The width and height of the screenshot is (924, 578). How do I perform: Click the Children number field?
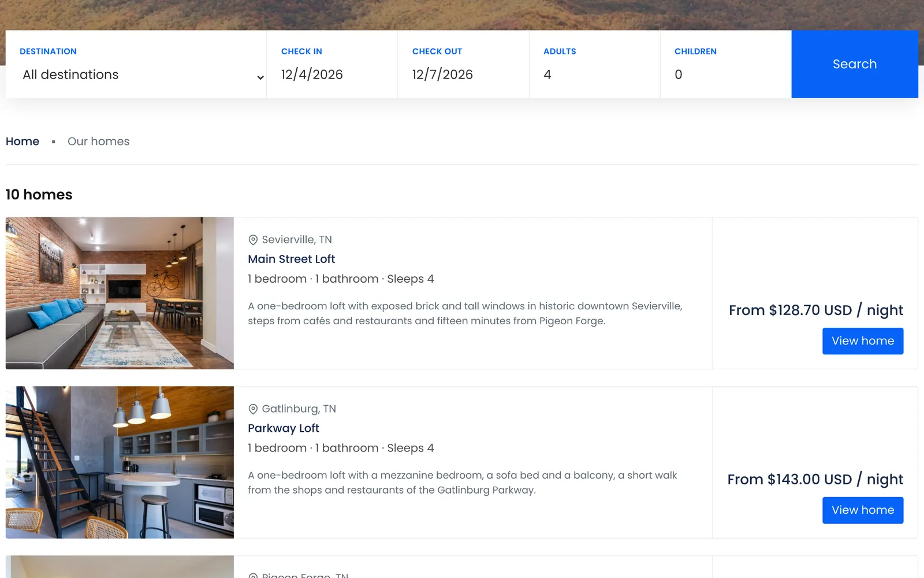(725, 75)
